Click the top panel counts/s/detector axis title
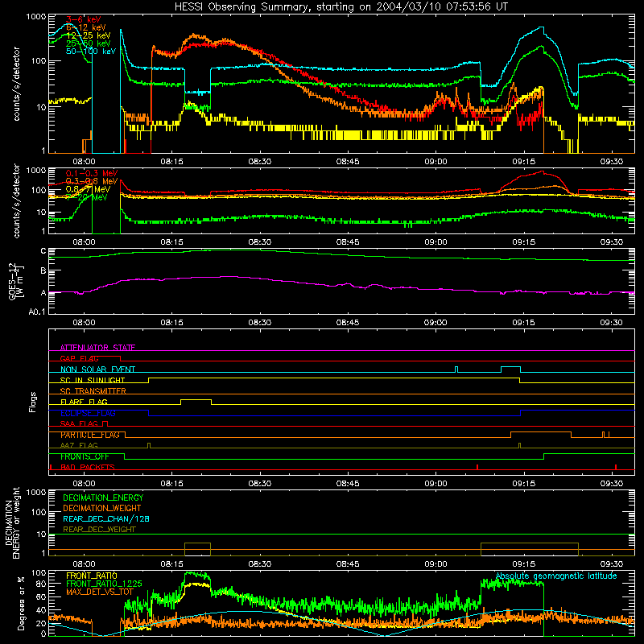Image resolution: width=644 pixels, height=644 pixels. point(16,84)
